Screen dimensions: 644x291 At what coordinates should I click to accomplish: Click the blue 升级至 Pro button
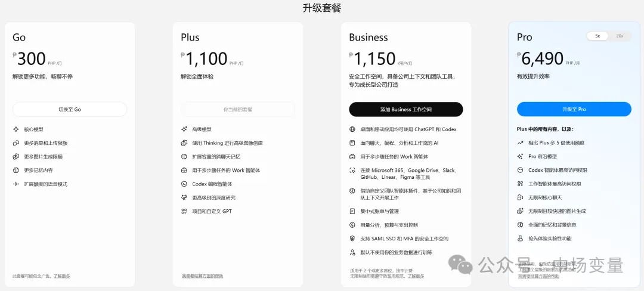[574, 110]
